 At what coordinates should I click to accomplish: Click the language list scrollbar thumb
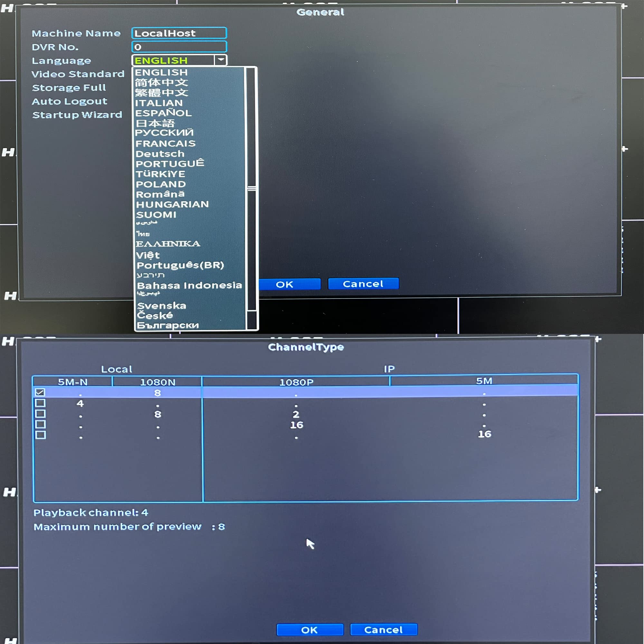pyautogui.click(x=252, y=189)
